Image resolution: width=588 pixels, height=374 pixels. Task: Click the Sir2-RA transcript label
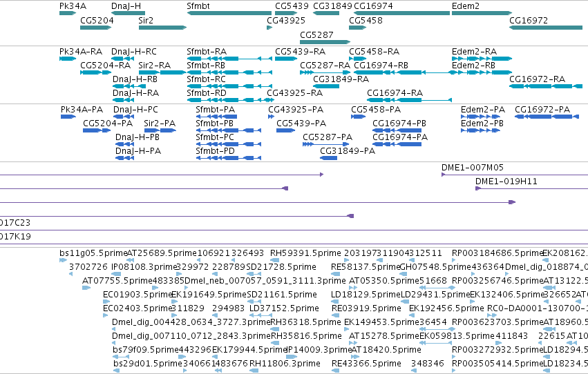click(x=155, y=65)
